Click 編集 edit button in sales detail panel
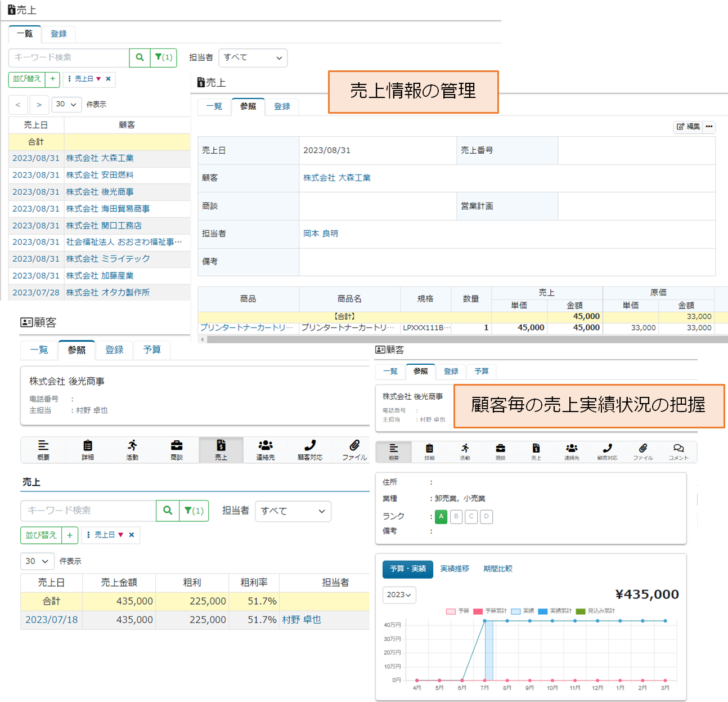This screenshot has width=728, height=702. pyautogui.click(x=688, y=127)
